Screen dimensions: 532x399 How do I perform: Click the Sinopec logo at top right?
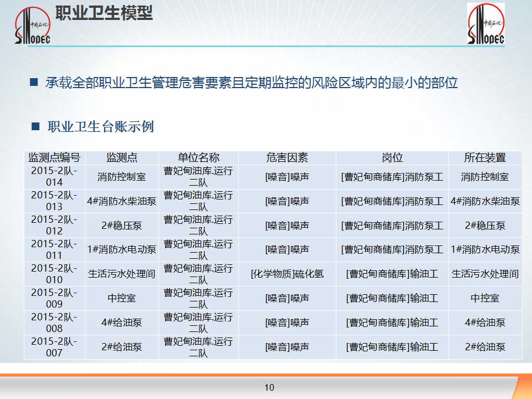[486, 24]
